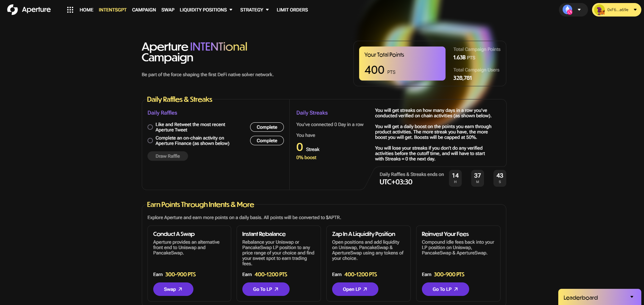Go to Limit Orders page
Viewport: 644px width, 305px height.
pyautogui.click(x=292, y=10)
